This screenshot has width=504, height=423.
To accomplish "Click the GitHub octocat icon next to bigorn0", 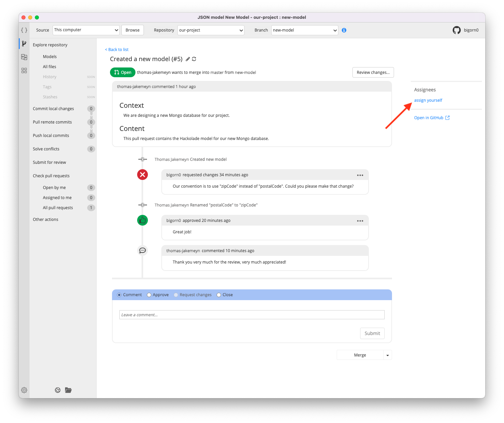I will tap(457, 30).
